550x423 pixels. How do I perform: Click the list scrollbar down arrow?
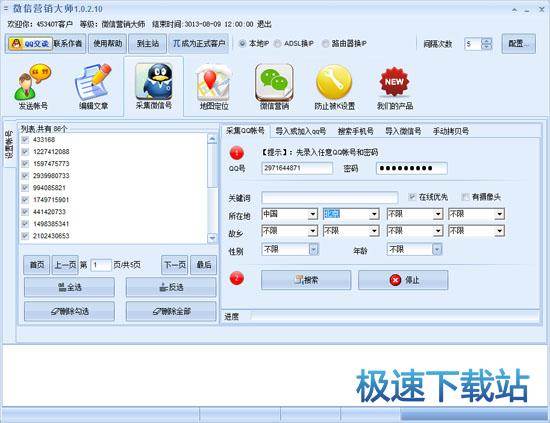click(212, 238)
